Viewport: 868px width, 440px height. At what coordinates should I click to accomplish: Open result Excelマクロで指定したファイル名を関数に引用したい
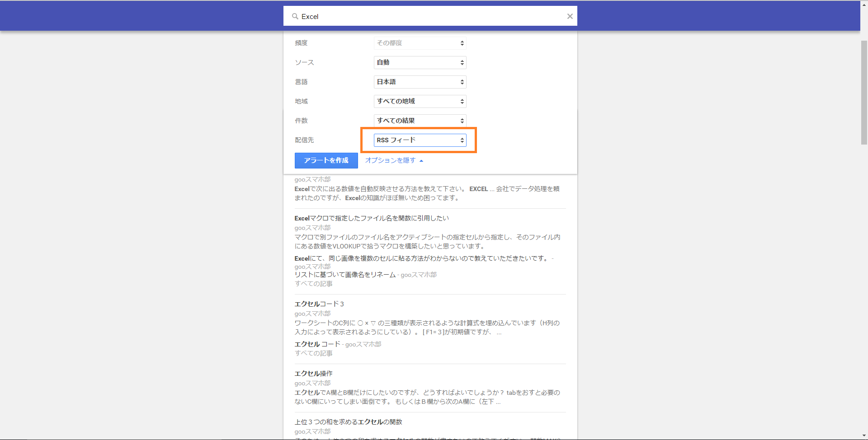pos(372,218)
